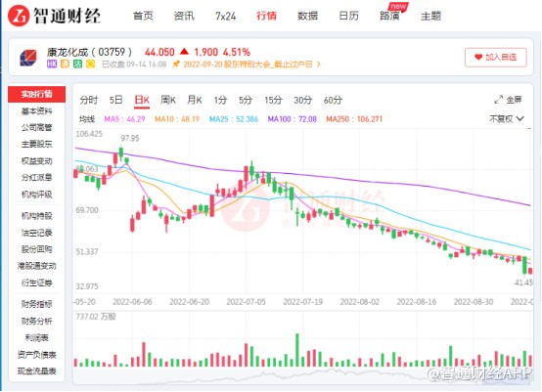Open 现金流量表 in the sidebar

(x=36, y=371)
